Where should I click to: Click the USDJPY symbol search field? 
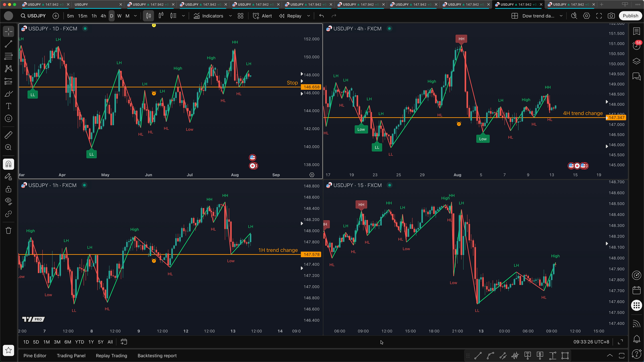(34, 16)
